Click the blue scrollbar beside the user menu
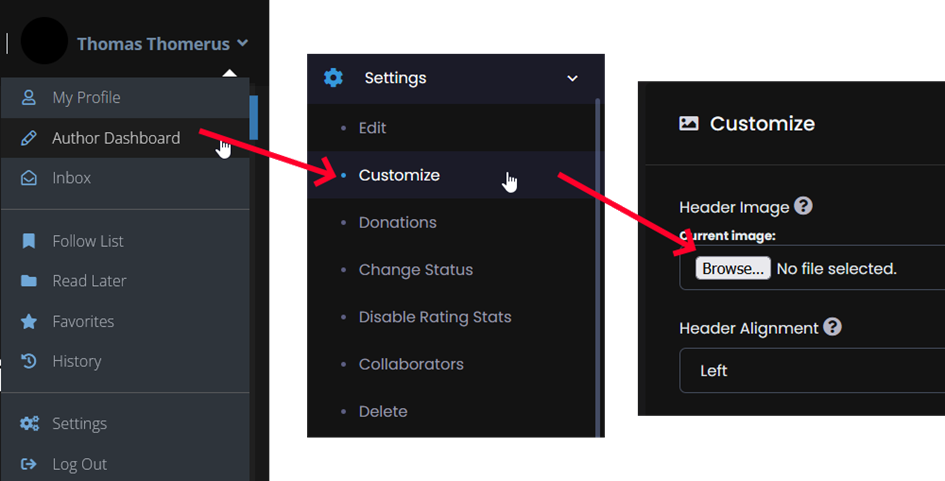This screenshot has height=481, width=945. (x=254, y=118)
